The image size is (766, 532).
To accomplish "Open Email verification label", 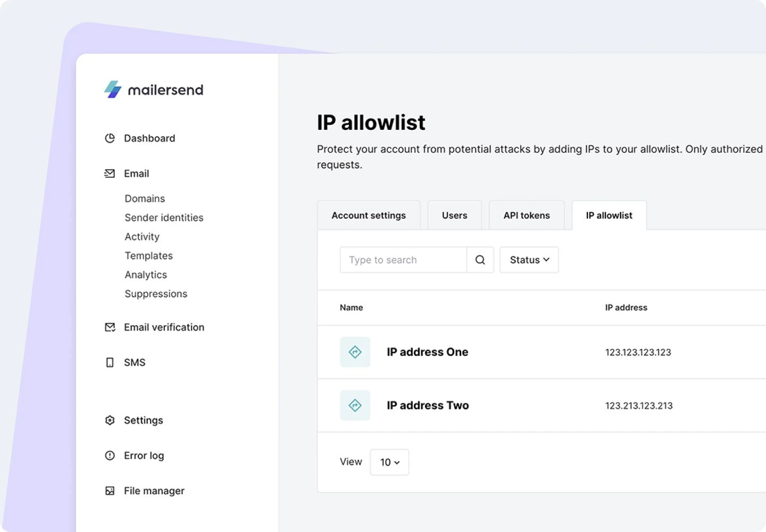I will [x=164, y=327].
